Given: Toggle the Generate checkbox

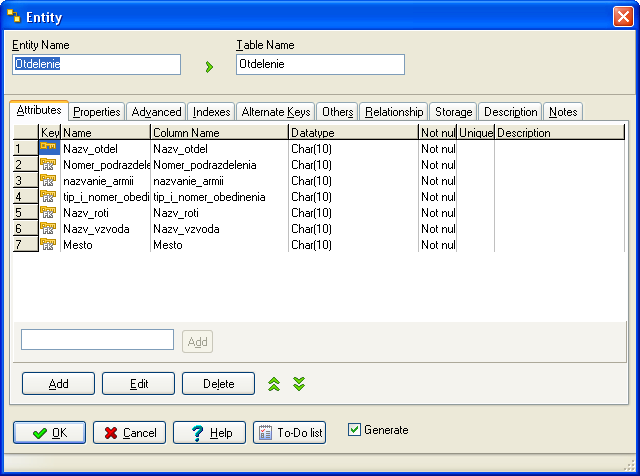Looking at the screenshot, I should (354, 429).
